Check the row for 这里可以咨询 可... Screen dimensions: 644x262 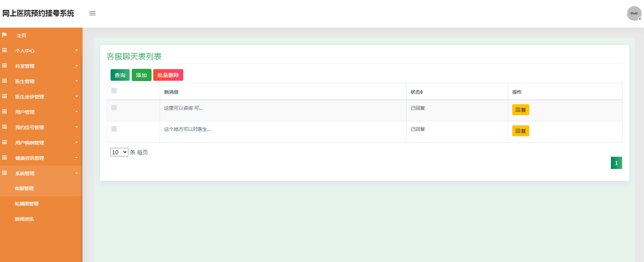114,108
